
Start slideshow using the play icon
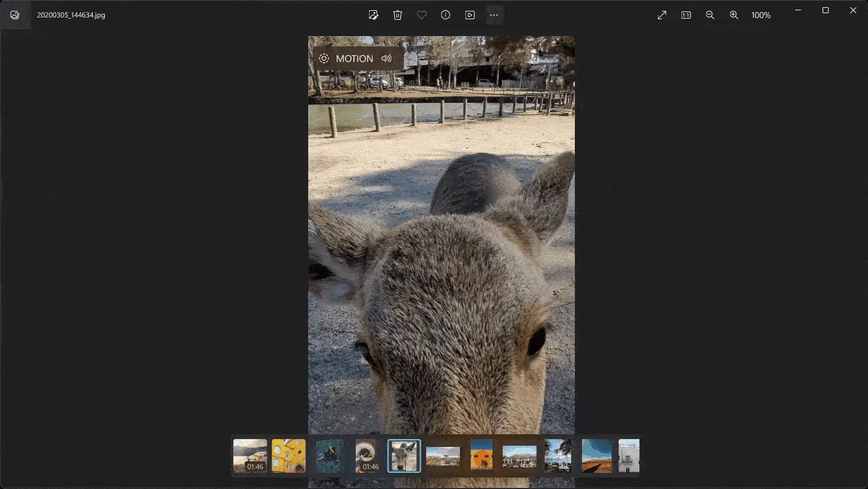(x=470, y=15)
